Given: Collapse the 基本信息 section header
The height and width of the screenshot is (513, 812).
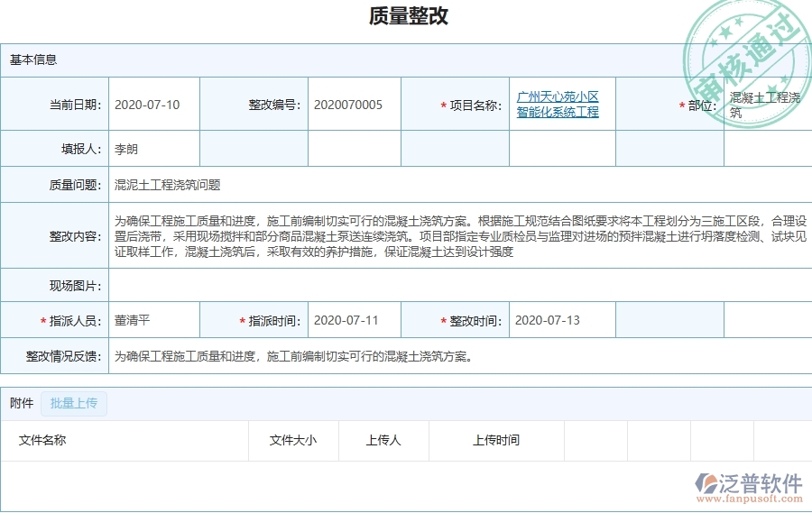Looking at the screenshot, I should pyautogui.click(x=33, y=60).
